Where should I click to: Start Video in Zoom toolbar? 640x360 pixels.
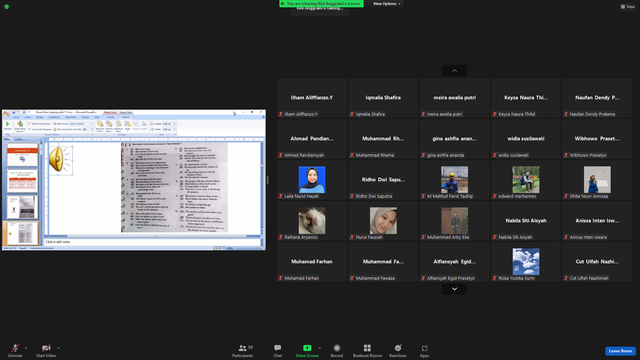point(46,350)
